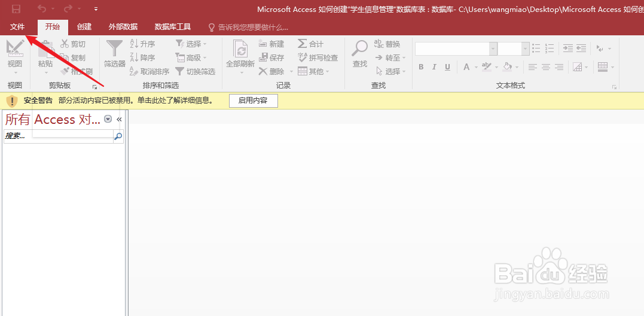Image resolution: width=644 pixels, height=316 pixels.
Task: Click 新建 (New) record button
Action: [x=271, y=44]
